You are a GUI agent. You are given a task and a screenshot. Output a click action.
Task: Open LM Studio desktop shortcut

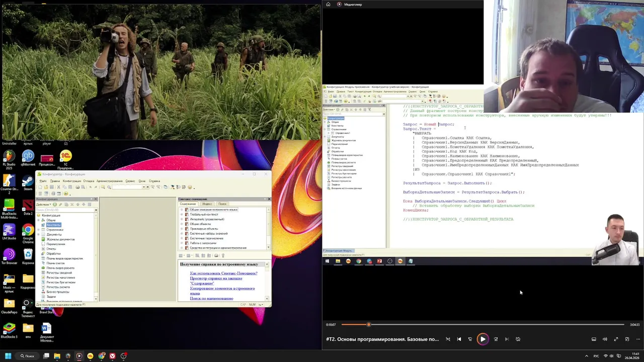(9, 232)
